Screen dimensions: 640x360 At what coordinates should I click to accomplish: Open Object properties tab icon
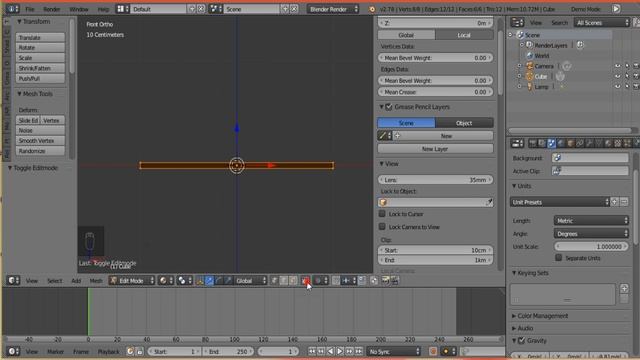click(x=571, y=143)
